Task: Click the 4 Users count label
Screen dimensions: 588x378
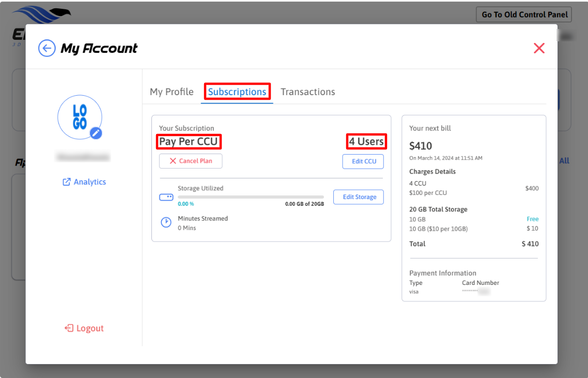Action: click(x=366, y=142)
